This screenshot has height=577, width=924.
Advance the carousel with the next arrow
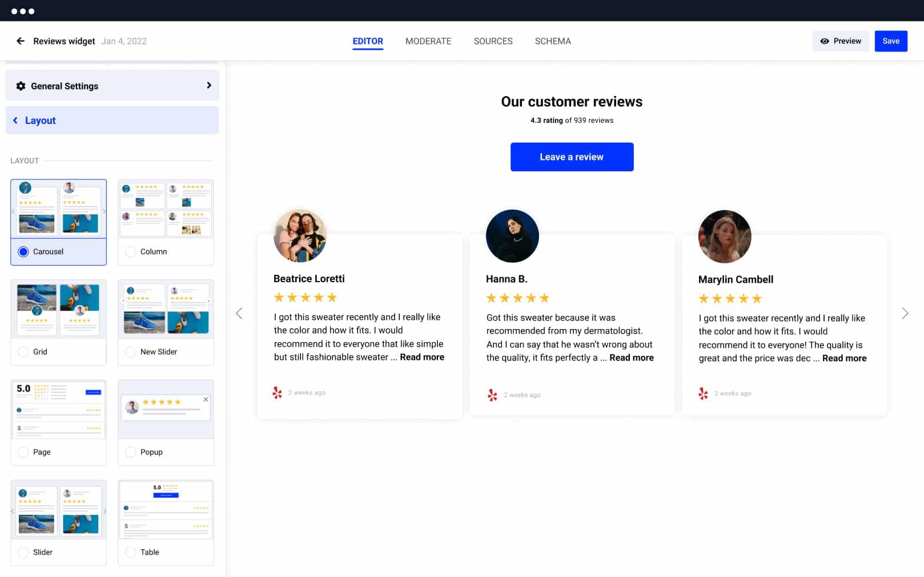(x=905, y=313)
